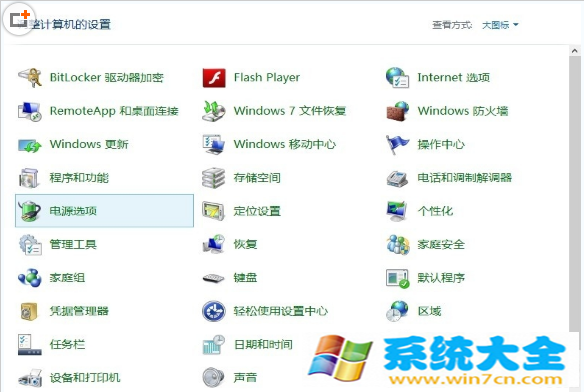Open the Internet 选项 link
The width and height of the screenshot is (584, 392).
[x=453, y=78]
